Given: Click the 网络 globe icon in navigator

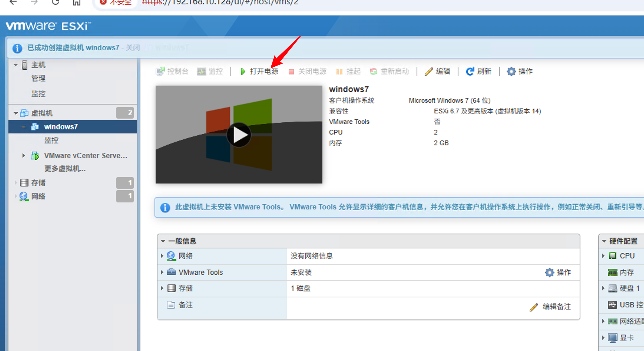Looking at the screenshot, I should pos(24,196).
